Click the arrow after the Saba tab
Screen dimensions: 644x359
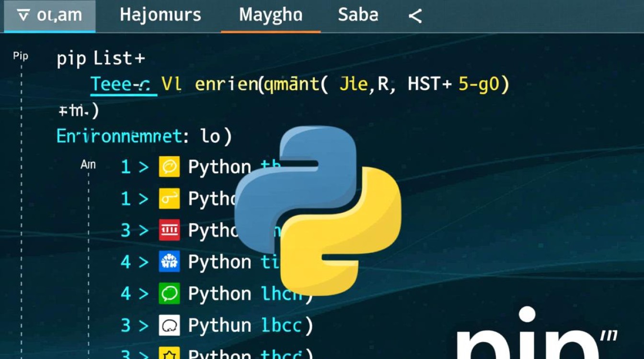pyautogui.click(x=415, y=17)
